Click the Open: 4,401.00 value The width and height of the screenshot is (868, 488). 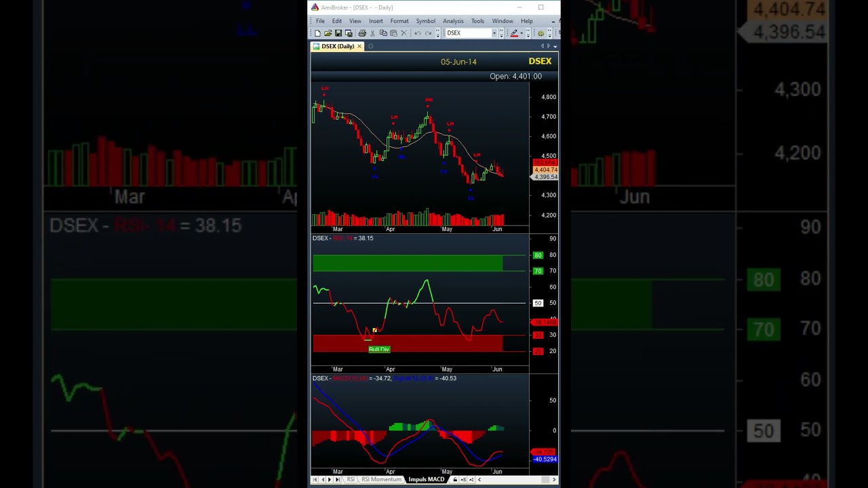point(515,77)
